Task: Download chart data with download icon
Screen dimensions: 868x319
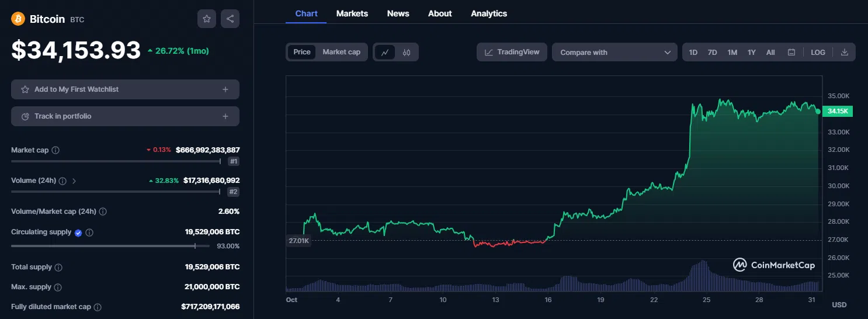Action: coord(844,52)
